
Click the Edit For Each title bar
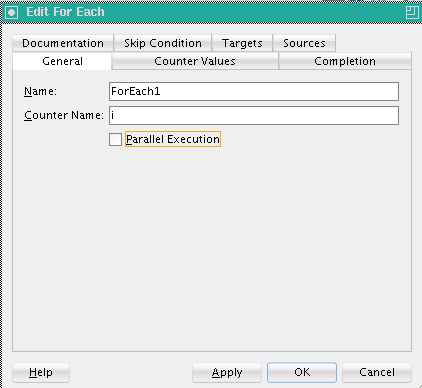[211, 13]
